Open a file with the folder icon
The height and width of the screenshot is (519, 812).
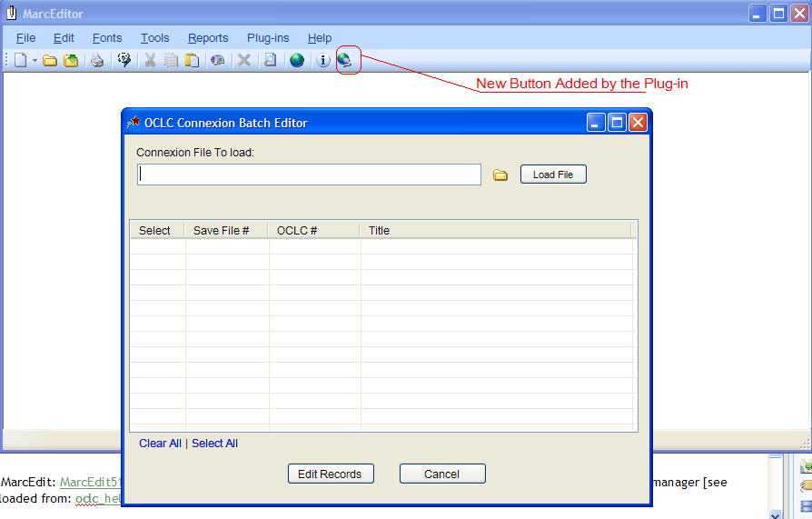(50, 61)
